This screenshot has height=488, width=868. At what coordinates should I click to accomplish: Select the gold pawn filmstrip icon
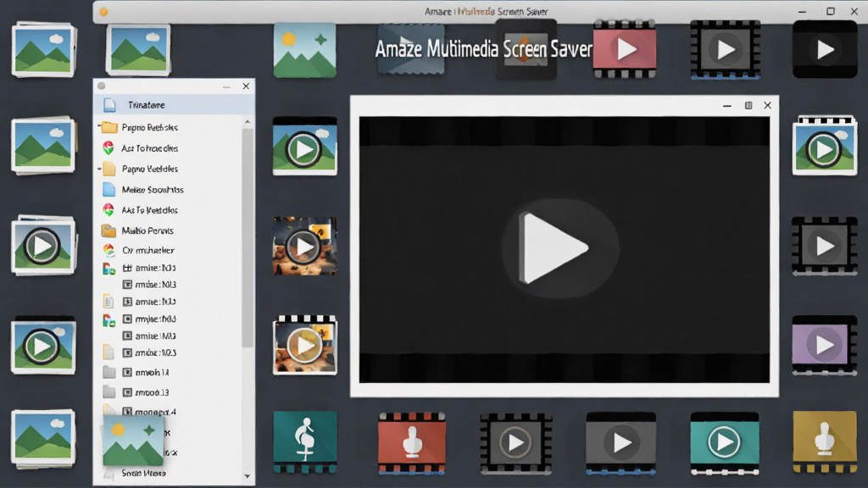pos(824,442)
